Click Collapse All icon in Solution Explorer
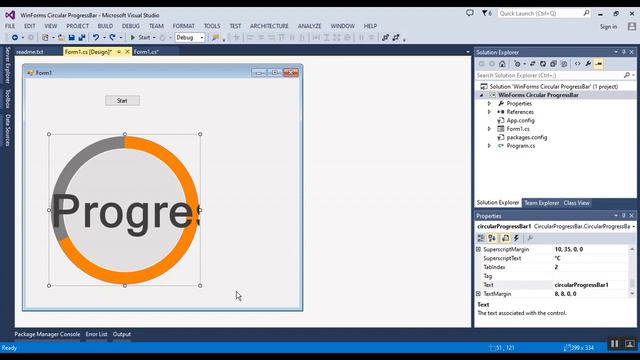This screenshot has width=640, height=360. click(x=553, y=64)
